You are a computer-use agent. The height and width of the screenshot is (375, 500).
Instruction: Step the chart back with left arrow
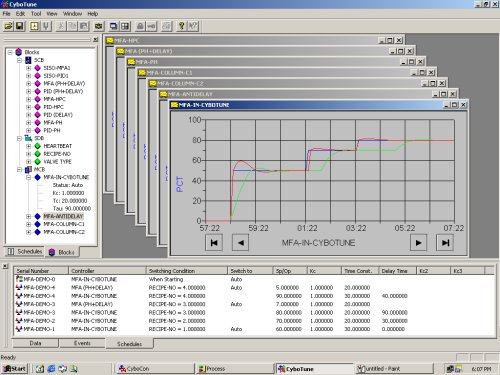tap(240, 243)
